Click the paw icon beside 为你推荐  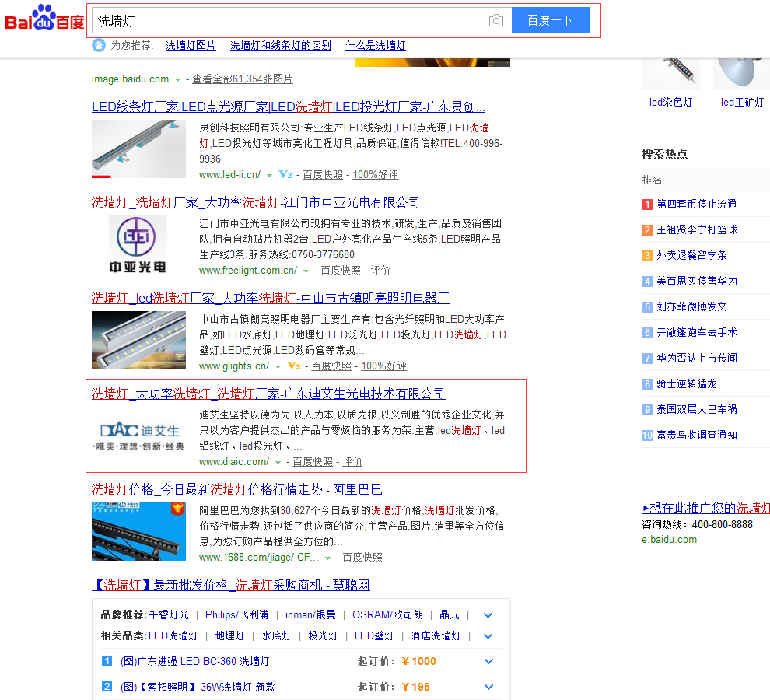(99, 45)
